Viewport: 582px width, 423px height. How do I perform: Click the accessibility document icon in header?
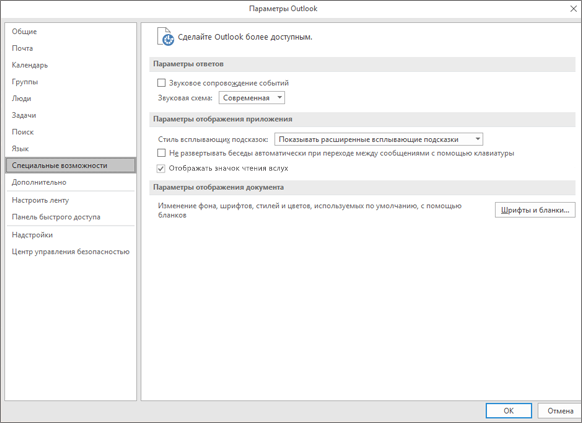pyautogui.click(x=165, y=37)
